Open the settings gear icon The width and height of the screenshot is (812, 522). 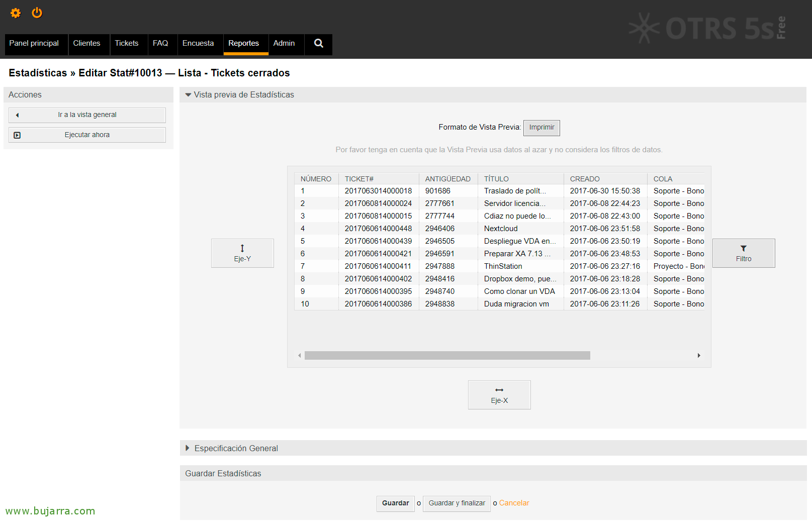tap(16, 13)
